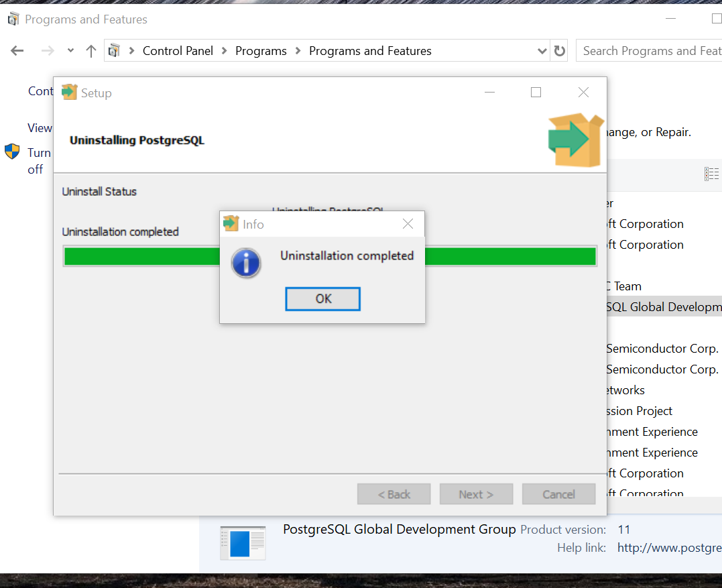Image resolution: width=722 pixels, height=588 pixels.
Task: Click the Windows shield icon in the left pane
Action: tap(12, 152)
